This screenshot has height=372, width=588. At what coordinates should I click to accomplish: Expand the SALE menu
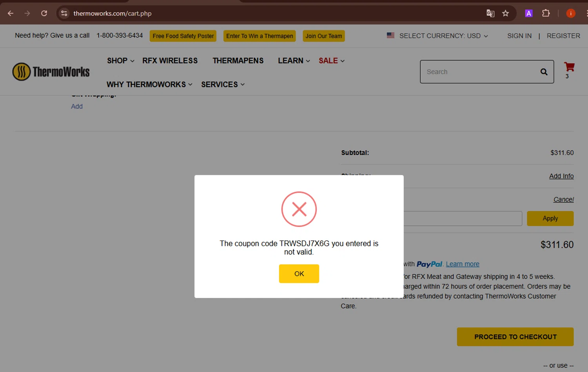tap(332, 61)
